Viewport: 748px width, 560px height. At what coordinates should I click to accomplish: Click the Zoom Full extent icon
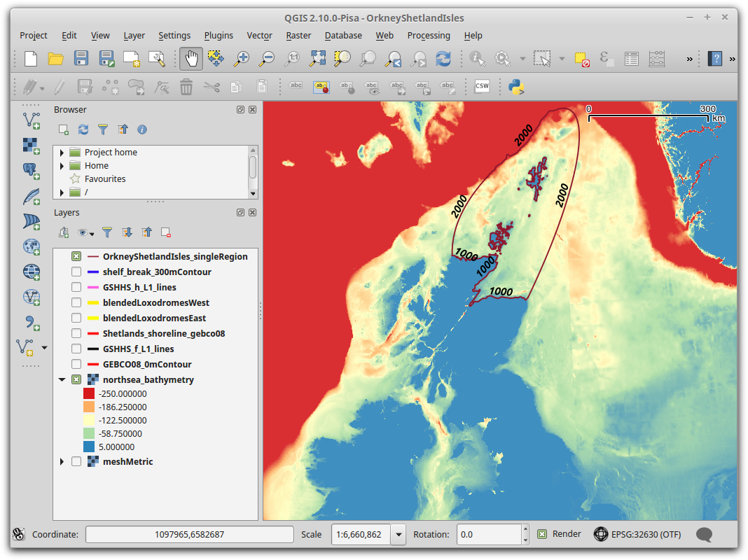point(317,59)
